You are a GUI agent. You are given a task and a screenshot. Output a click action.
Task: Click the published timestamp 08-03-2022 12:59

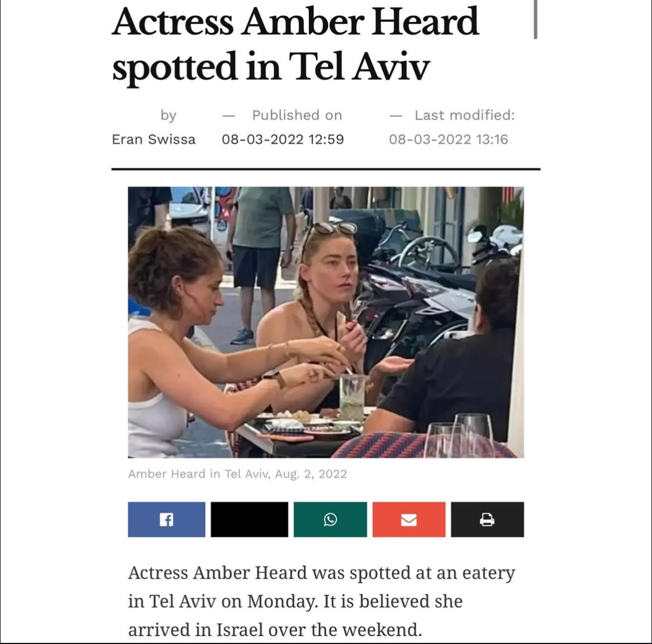[x=283, y=139]
